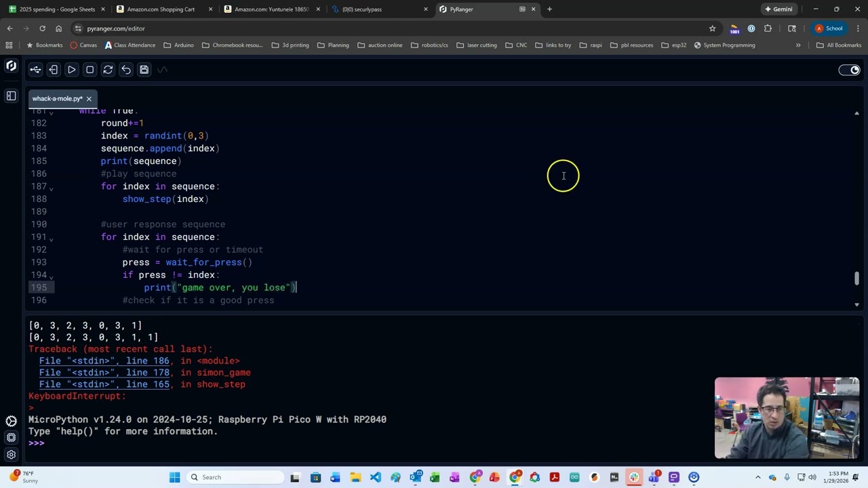The image size is (868, 488).
Task: Click the browser home icon
Action: [58, 28]
